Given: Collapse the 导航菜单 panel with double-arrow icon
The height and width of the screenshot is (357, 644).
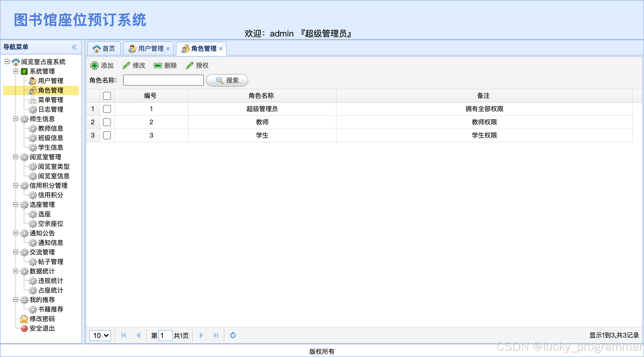Looking at the screenshot, I should point(74,47).
